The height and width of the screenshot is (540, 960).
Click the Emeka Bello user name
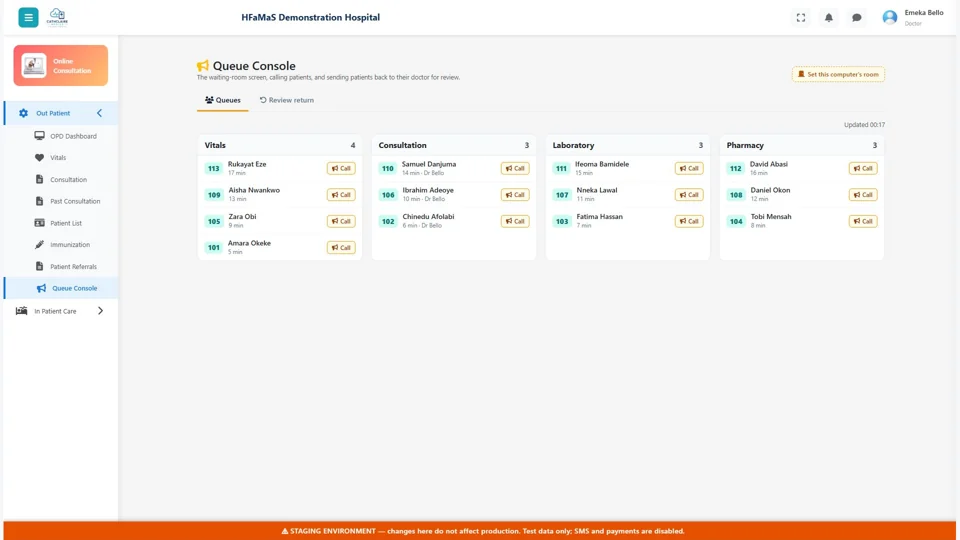tap(924, 13)
